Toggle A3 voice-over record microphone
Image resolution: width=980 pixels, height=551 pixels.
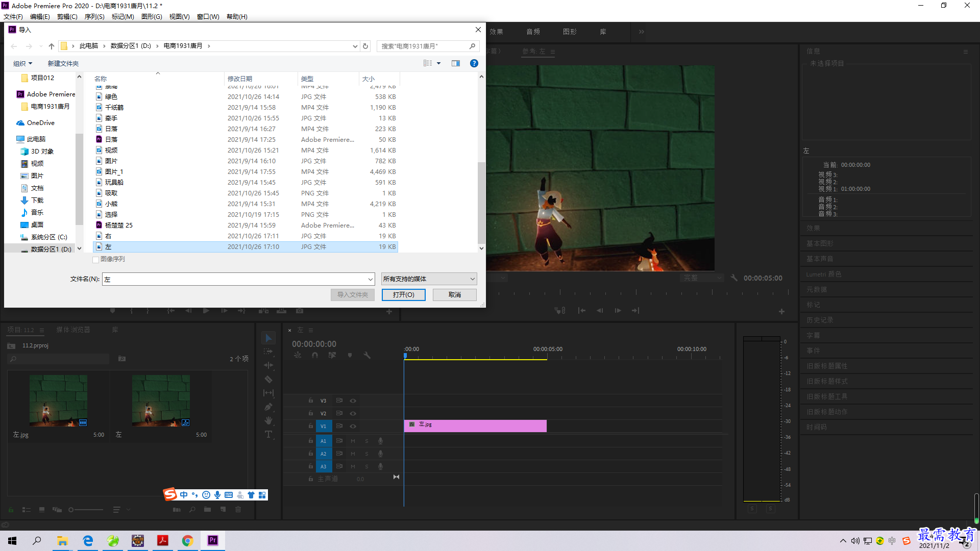[x=380, y=466]
